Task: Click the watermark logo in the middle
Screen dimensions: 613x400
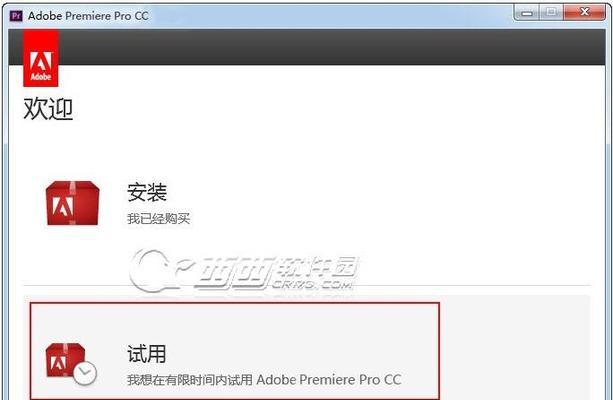Action: [244, 270]
